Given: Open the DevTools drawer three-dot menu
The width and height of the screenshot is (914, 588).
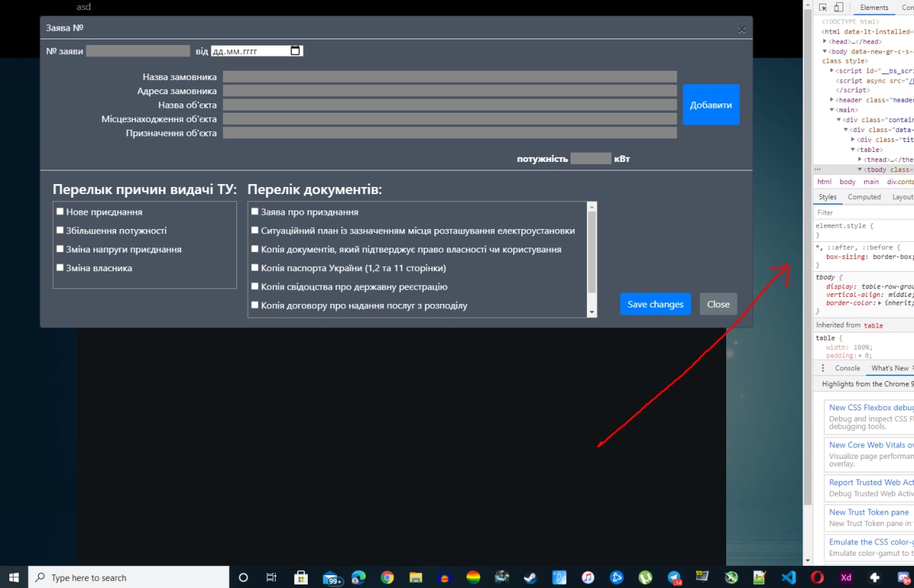Looking at the screenshot, I should coord(823,368).
